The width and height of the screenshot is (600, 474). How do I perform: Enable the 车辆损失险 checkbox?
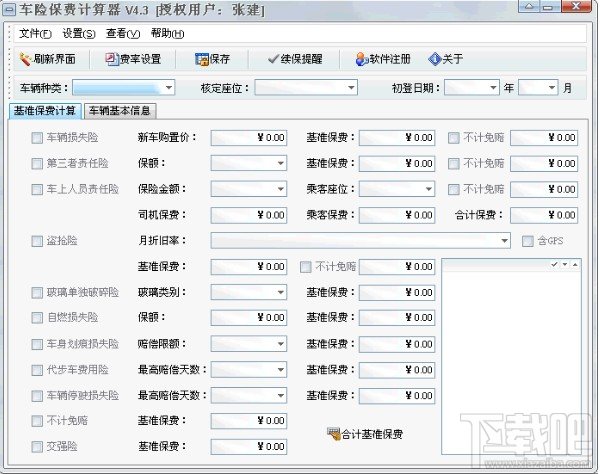pyautogui.click(x=37, y=138)
